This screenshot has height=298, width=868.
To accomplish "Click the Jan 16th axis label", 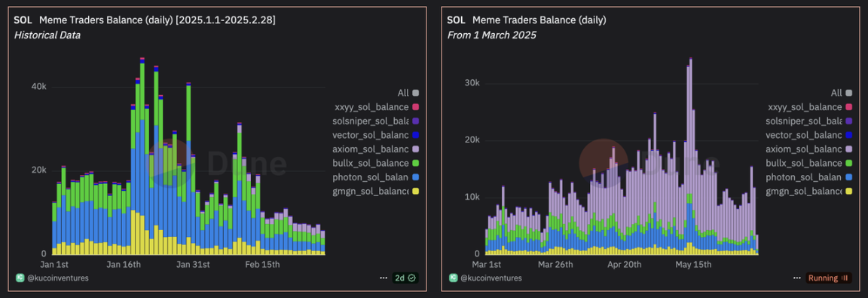I will coord(124,264).
